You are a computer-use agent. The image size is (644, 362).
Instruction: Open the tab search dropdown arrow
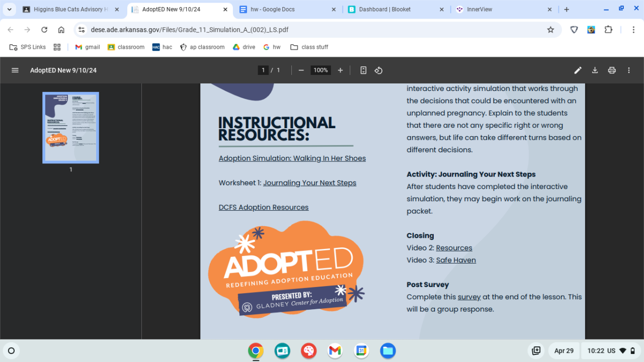coord(9,10)
